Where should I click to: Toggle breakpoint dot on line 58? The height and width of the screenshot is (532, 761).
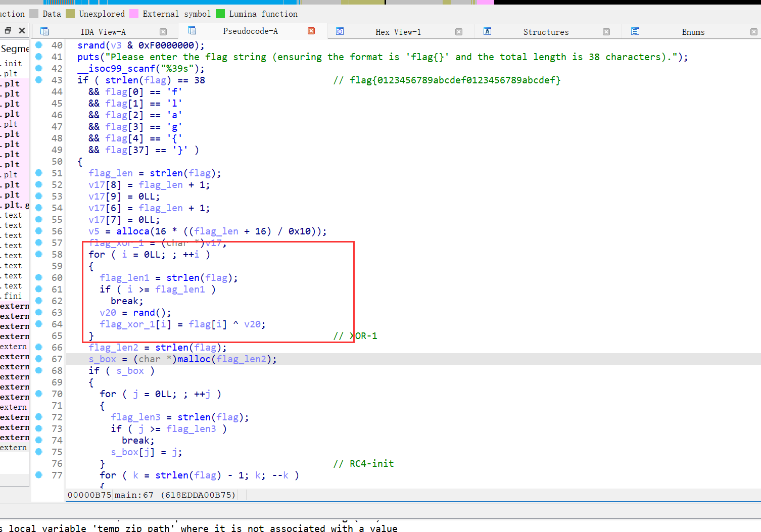pos(39,254)
